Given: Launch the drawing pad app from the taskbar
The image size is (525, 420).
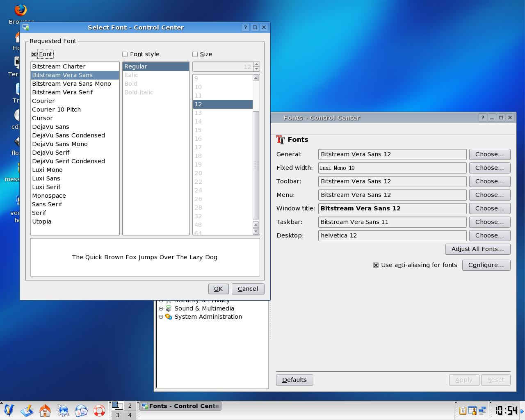Looking at the screenshot, I should point(27,410).
